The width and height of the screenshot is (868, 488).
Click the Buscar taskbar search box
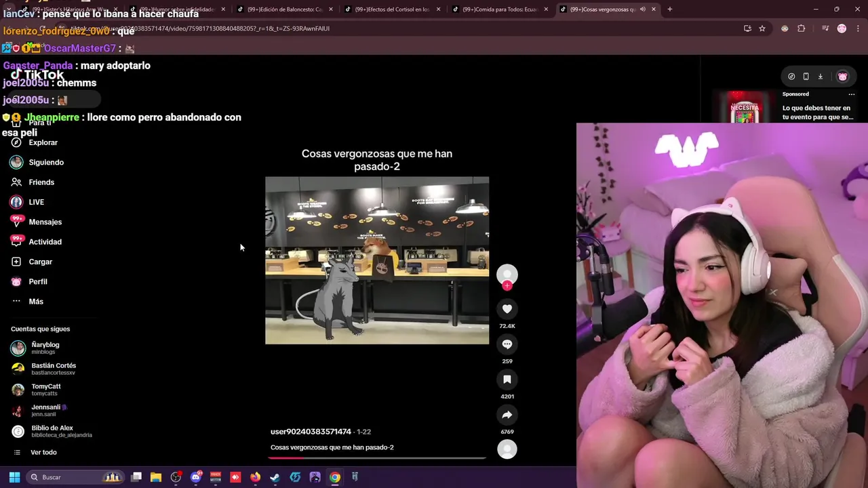pyautogui.click(x=75, y=477)
